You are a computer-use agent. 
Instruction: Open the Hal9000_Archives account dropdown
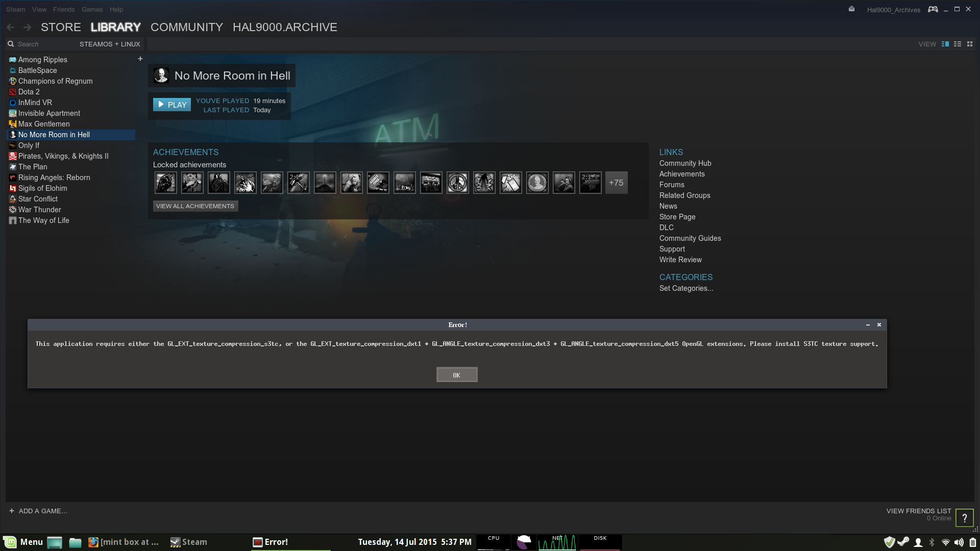click(893, 10)
